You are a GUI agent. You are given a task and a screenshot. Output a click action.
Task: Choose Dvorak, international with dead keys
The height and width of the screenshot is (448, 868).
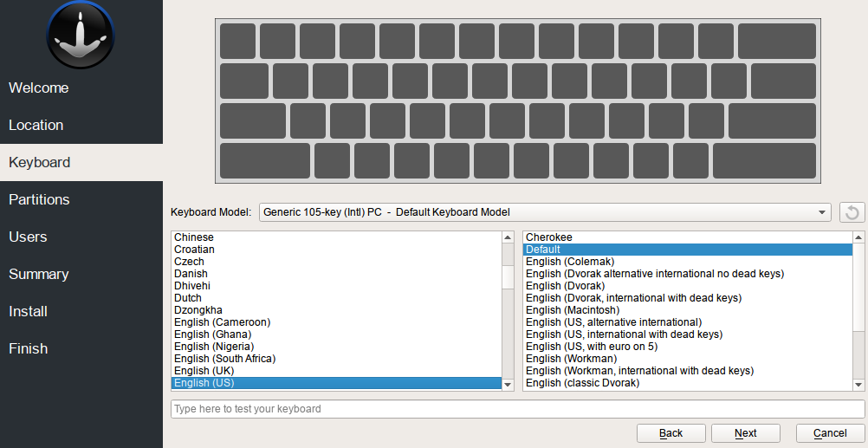click(688, 298)
